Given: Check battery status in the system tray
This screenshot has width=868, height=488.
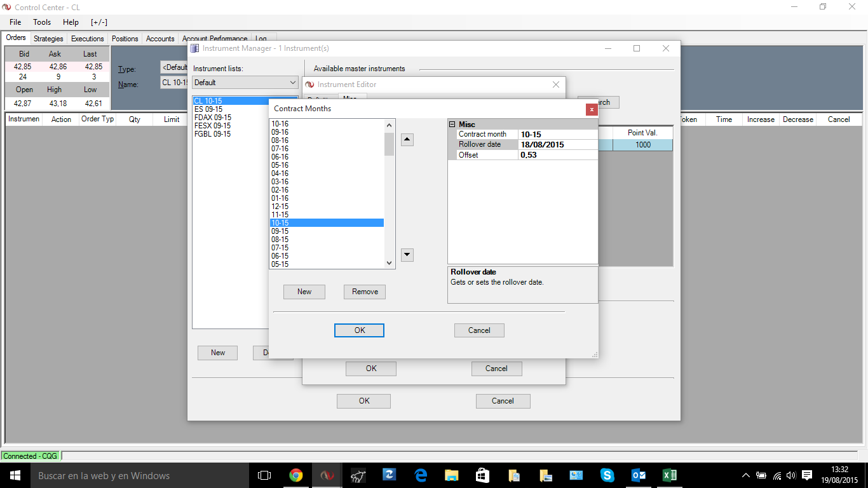Looking at the screenshot, I should (x=761, y=475).
